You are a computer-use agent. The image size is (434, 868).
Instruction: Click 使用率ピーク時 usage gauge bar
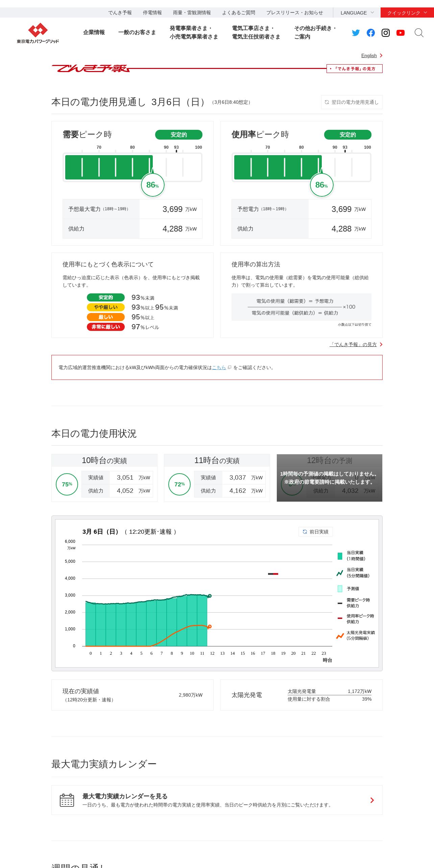click(302, 167)
